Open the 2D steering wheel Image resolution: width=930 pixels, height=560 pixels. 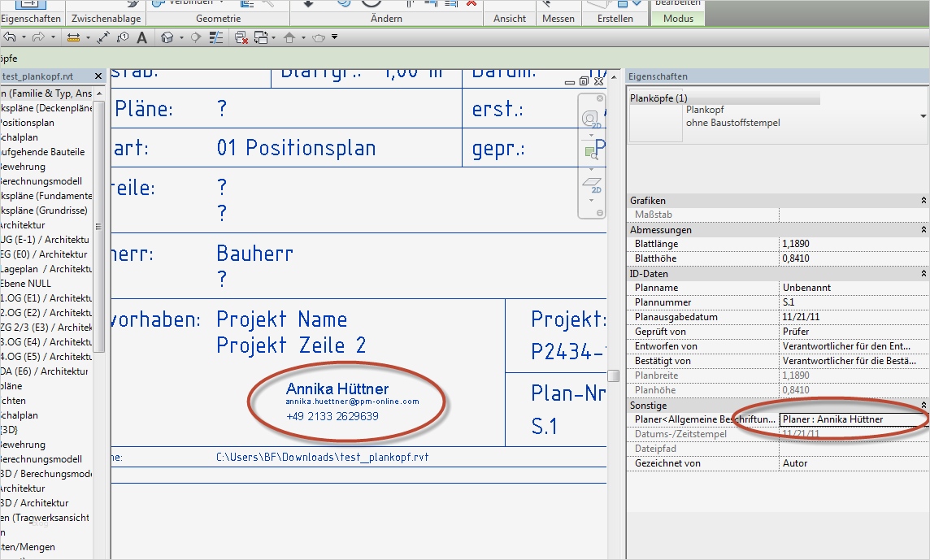(591, 119)
